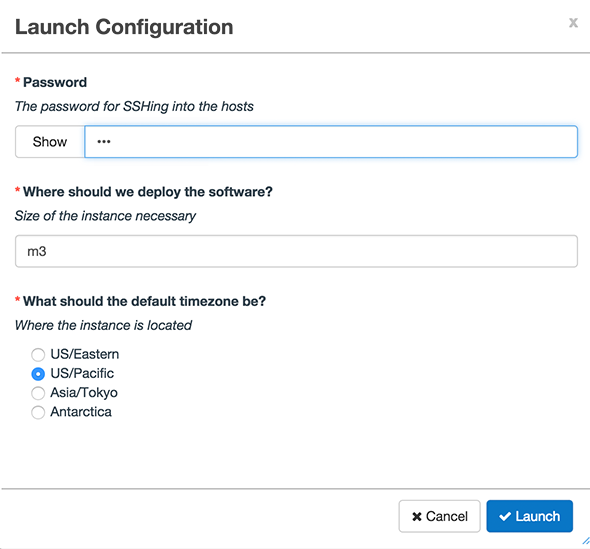The width and height of the screenshot is (590, 549).
Task: Click the Launch Configuration dialog title
Action: [124, 27]
